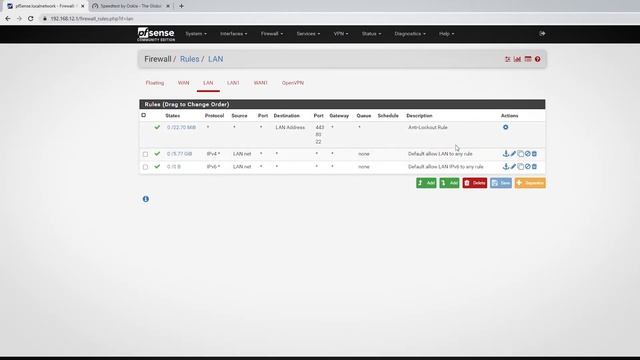Switch to the OpenVPN rules tab
This screenshot has height=360, width=640.
click(x=293, y=83)
